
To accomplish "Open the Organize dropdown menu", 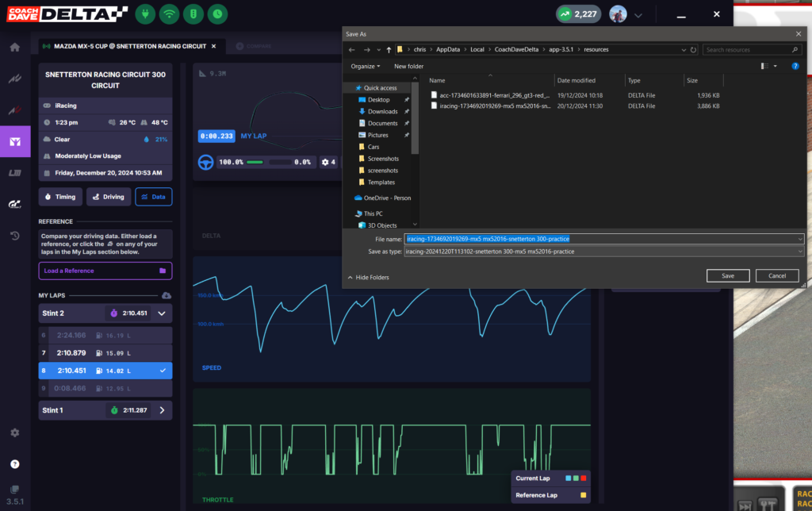I will [x=365, y=67].
